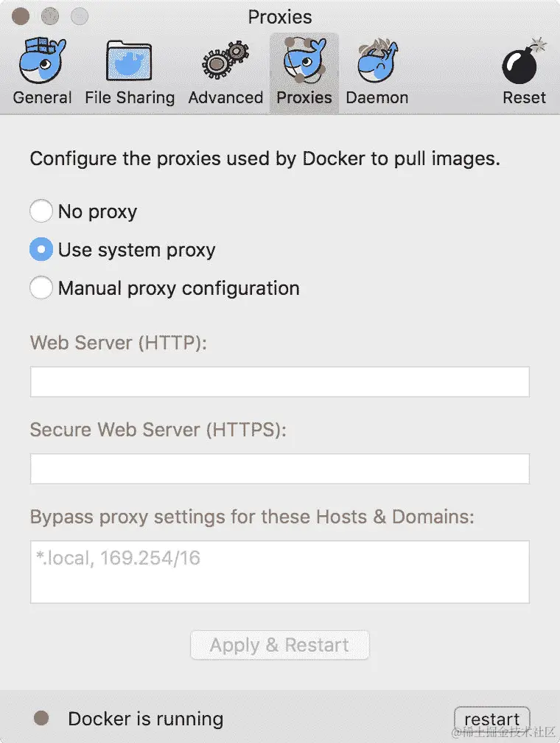Click the Advanced tab label
The image size is (560, 743).
point(225,97)
